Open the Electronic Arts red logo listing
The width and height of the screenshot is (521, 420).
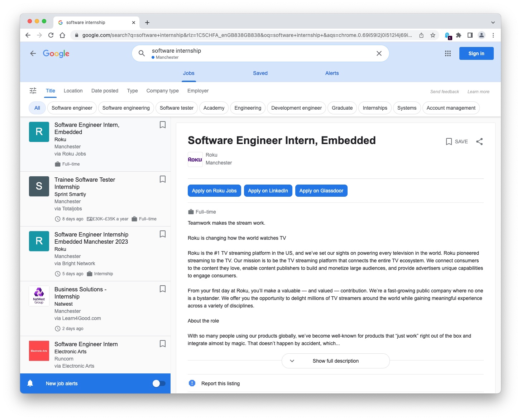click(x=39, y=350)
